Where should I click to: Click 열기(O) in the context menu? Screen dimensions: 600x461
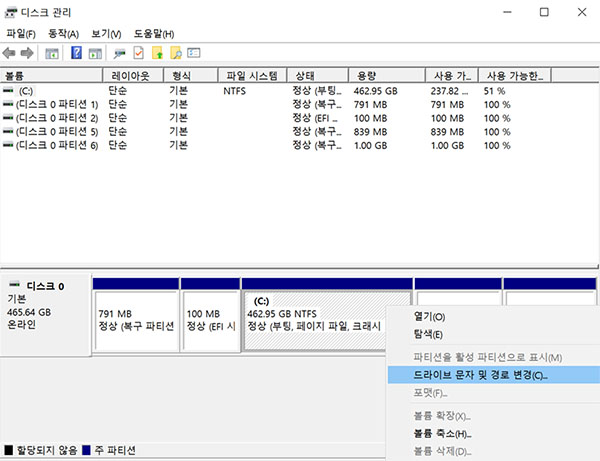click(430, 316)
